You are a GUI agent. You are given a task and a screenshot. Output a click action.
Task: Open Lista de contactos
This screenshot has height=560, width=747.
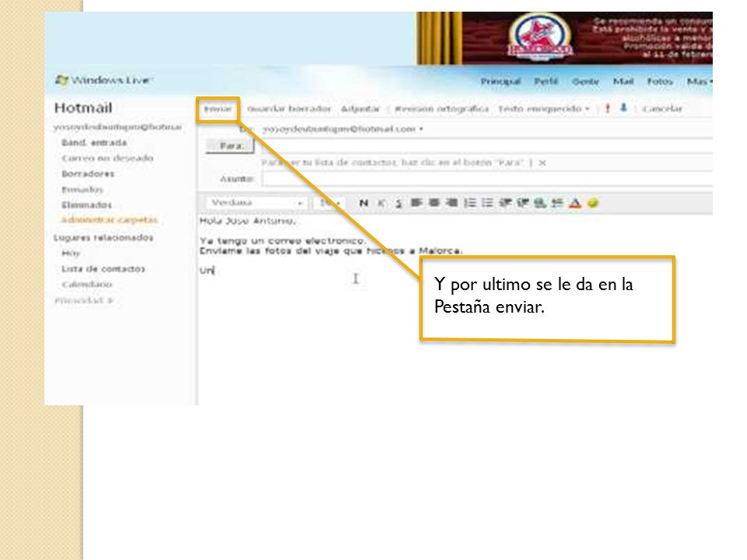103,269
